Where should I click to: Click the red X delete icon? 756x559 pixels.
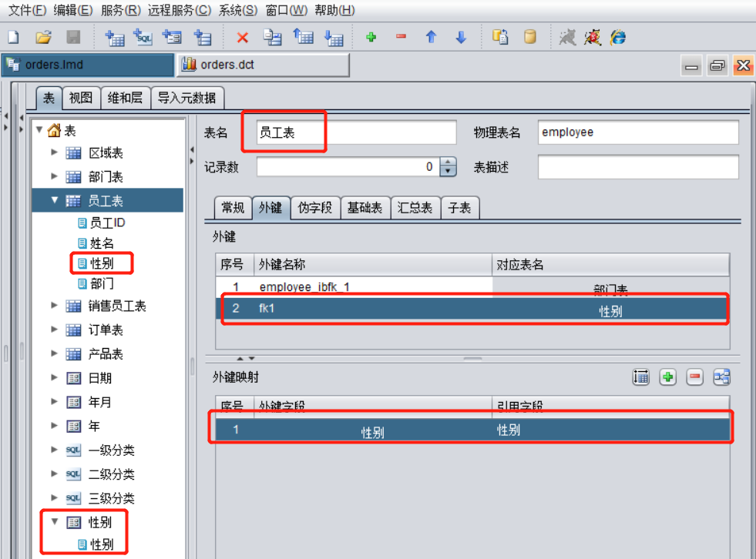point(243,37)
